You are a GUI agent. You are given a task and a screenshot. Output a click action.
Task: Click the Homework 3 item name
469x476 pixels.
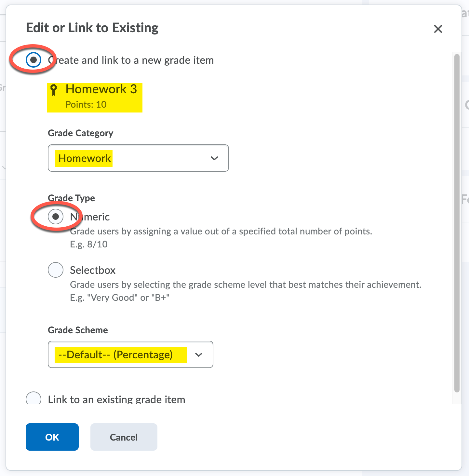tap(101, 89)
